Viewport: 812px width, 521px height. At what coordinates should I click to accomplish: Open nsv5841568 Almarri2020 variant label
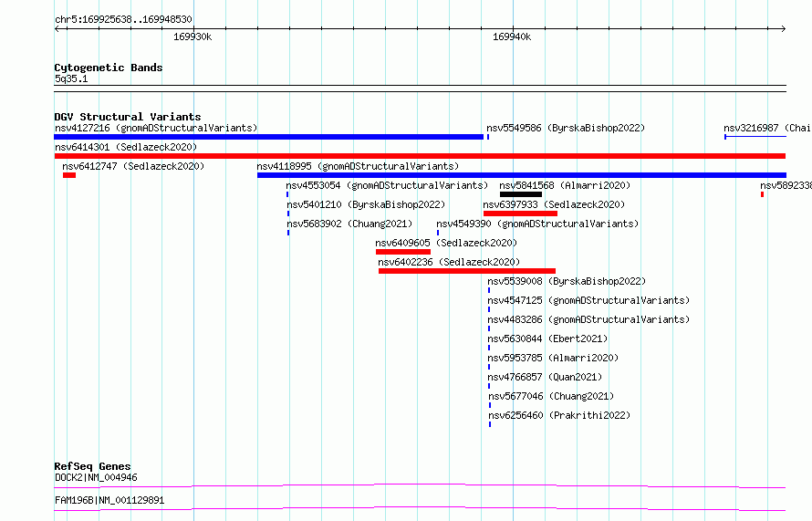point(565,185)
